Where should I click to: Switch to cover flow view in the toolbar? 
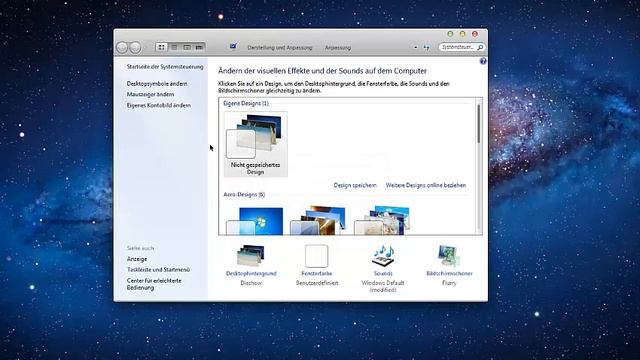click(x=199, y=47)
